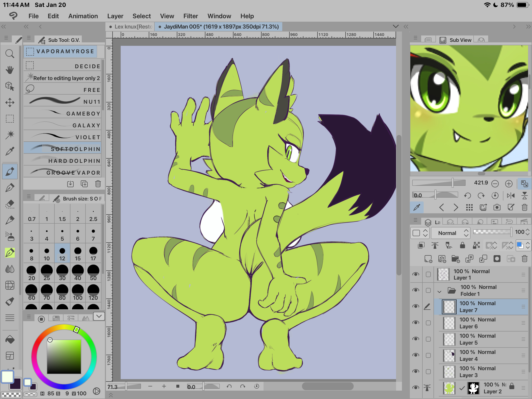Image resolution: width=532 pixels, height=399 pixels.
Task: Select the Fill bucket tool
Action: [10, 340]
